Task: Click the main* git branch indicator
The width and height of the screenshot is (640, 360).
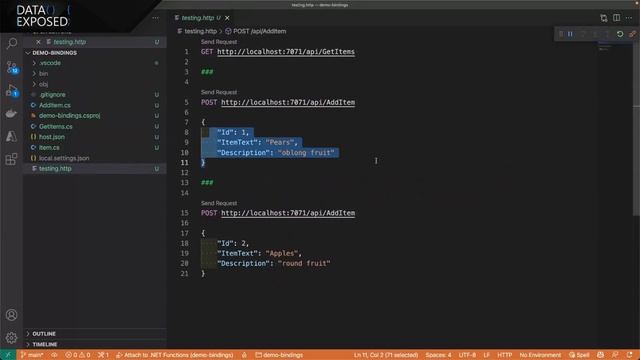Action: pos(31,355)
